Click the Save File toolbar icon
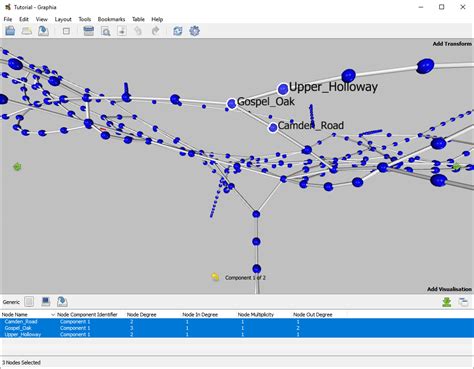Viewport: 474px width, 369px height. 43,31
